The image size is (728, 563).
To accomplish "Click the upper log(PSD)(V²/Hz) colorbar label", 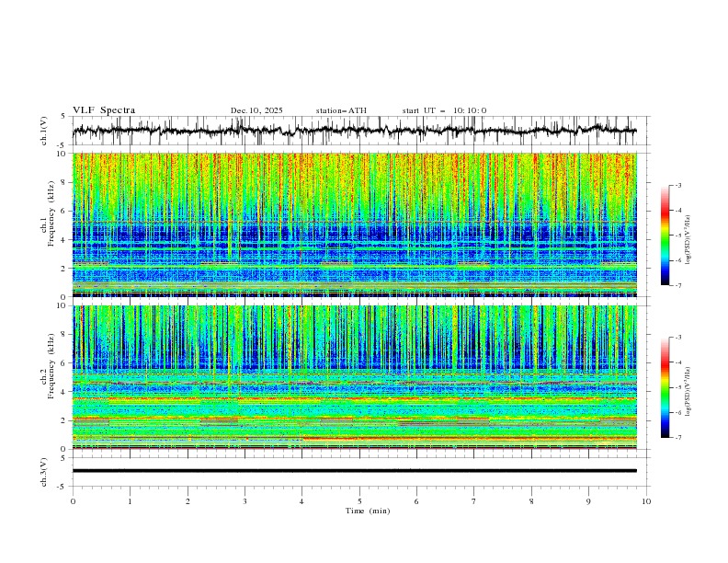I will [688, 240].
